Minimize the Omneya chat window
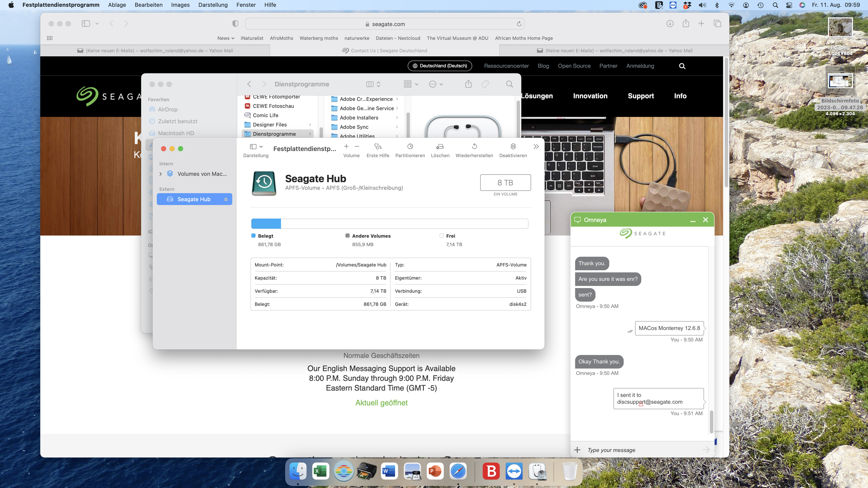 click(693, 220)
